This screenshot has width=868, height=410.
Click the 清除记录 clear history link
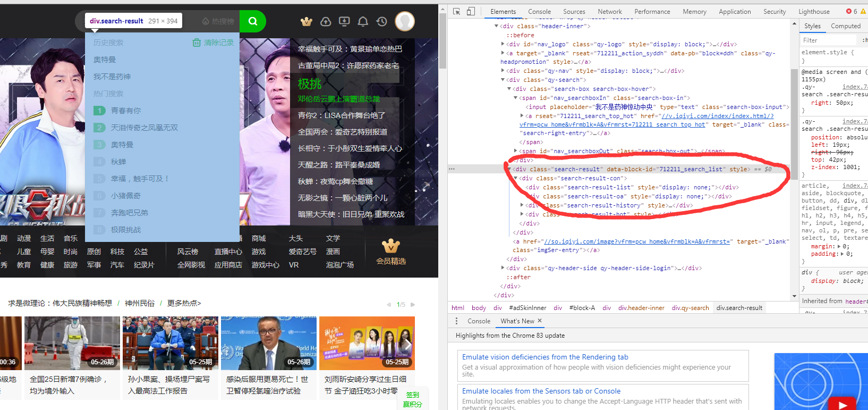[x=219, y=43]
